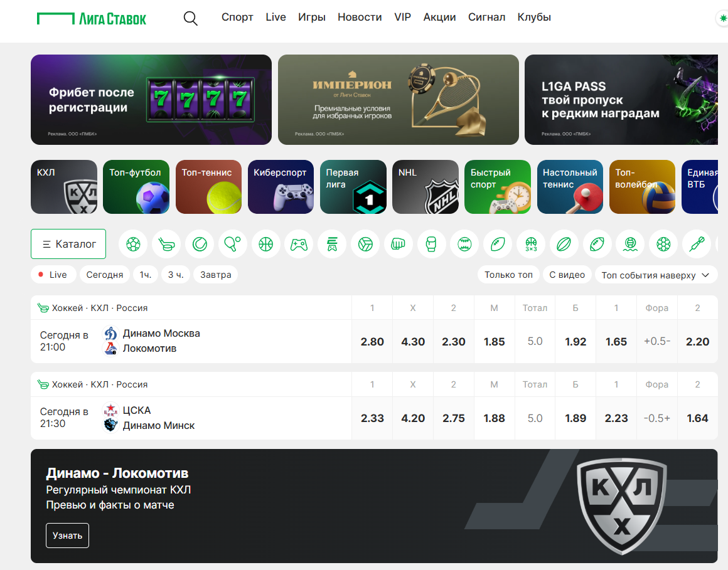Select the volleyball sport filter icon
Viewport: 728px width, 570px height.
pyautogui.click(x=365, y=244)
